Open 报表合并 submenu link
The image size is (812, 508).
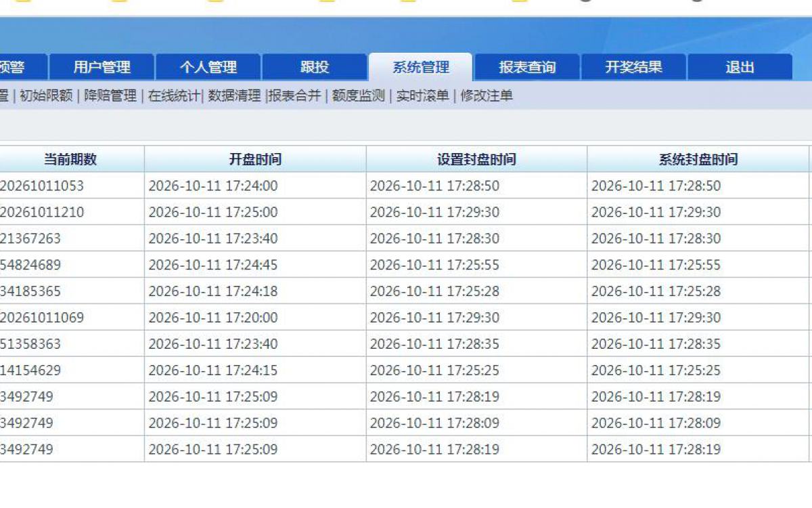coord(295,96)
